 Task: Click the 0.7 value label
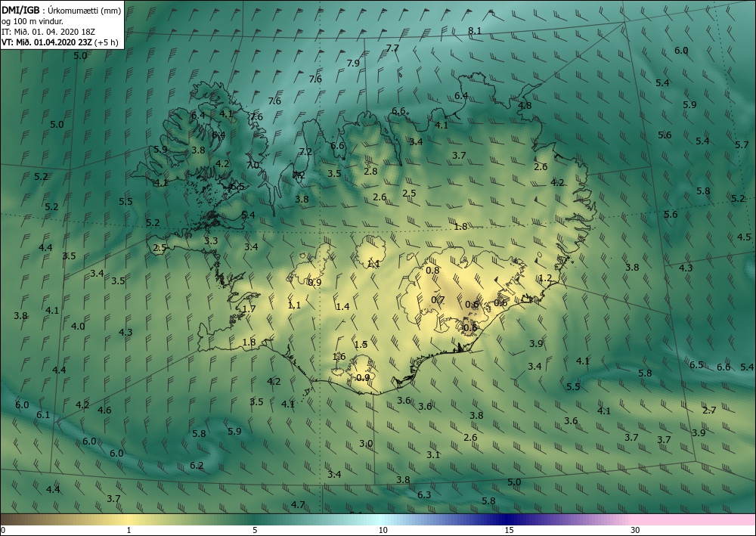point(437,300)
